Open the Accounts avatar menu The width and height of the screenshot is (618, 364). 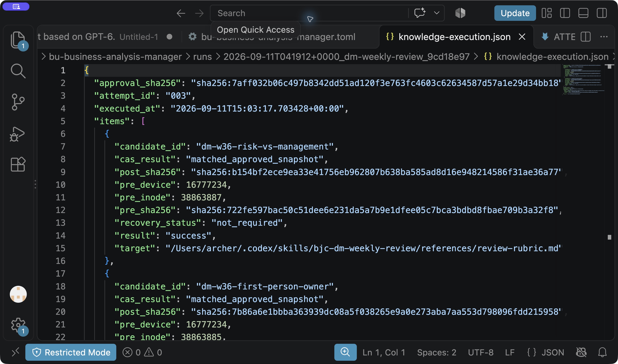pos(18,294)
